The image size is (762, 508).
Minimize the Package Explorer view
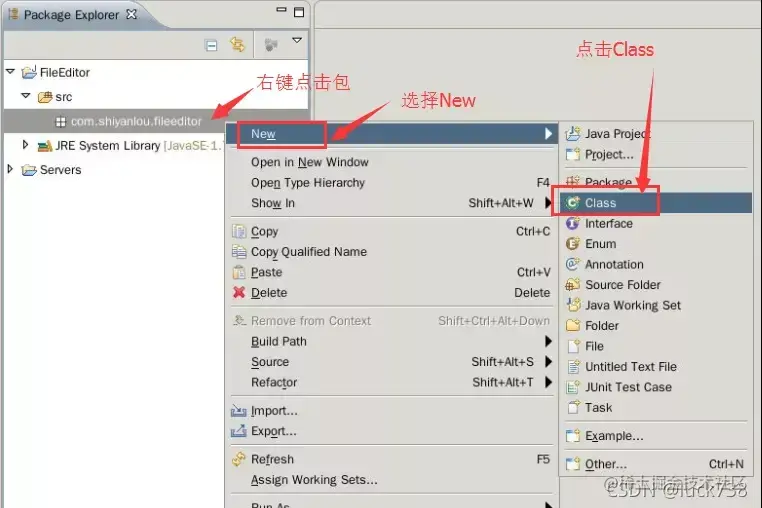pos(281,9)
